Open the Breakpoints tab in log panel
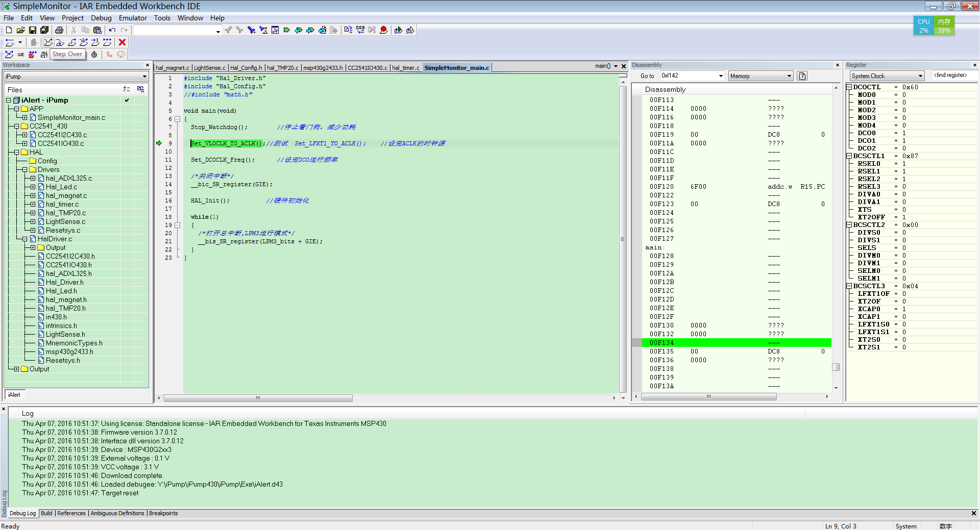The image size is (980, 530). click(163, 513)
